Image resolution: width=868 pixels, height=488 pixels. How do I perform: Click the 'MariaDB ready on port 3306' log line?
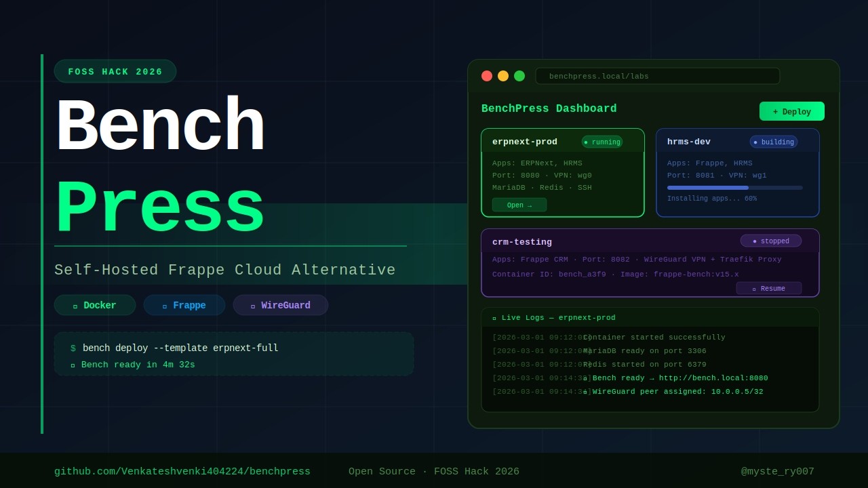645,350
